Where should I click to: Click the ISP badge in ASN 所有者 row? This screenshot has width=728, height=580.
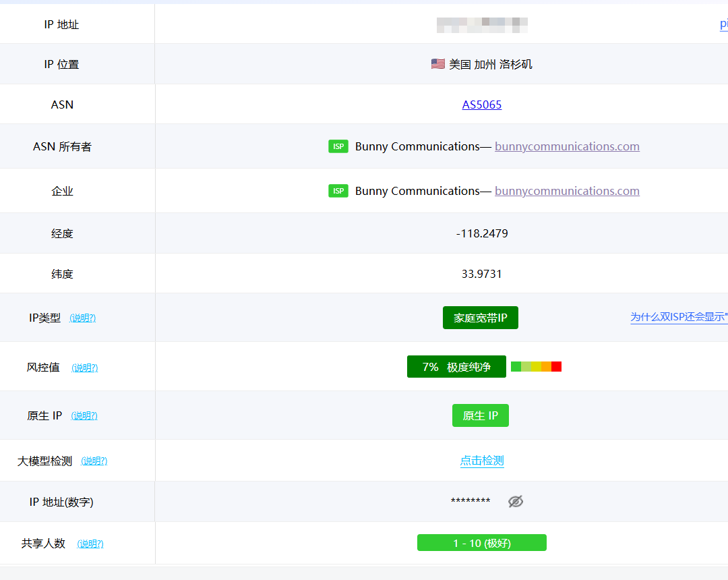[x=338, y=146]
